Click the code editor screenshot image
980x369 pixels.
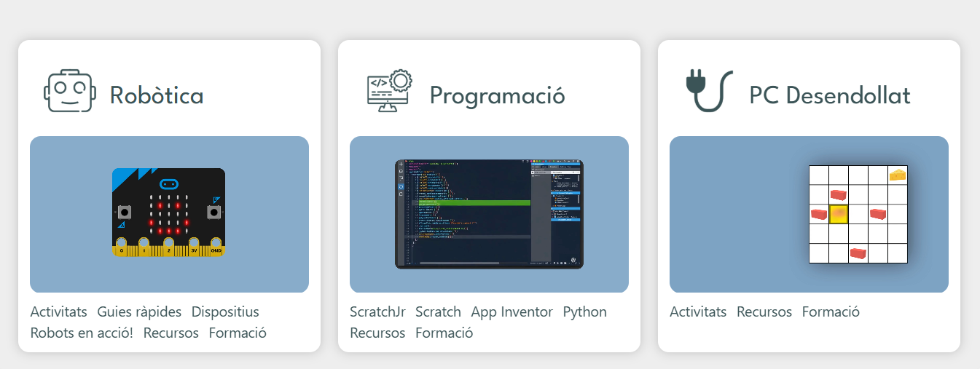tap(489, 214)
